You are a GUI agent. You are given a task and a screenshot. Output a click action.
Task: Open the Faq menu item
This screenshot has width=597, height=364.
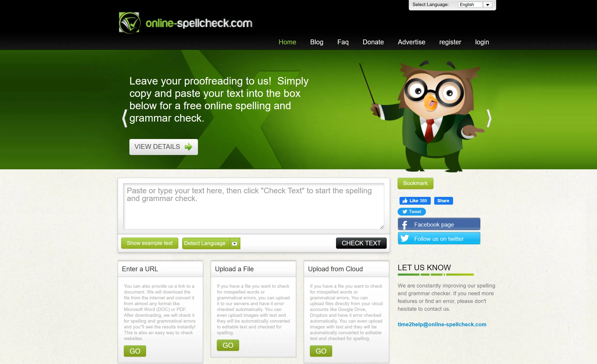click(343, 42)
